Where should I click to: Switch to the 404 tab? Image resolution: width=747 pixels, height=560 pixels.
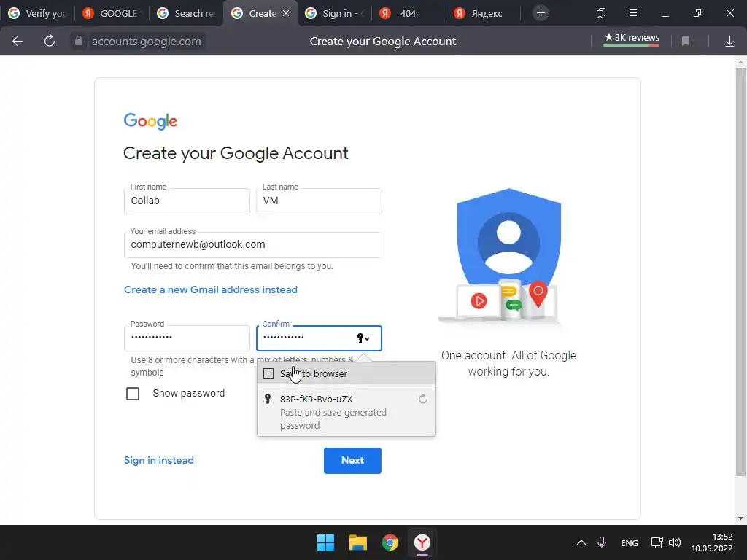tap(409, 13)
